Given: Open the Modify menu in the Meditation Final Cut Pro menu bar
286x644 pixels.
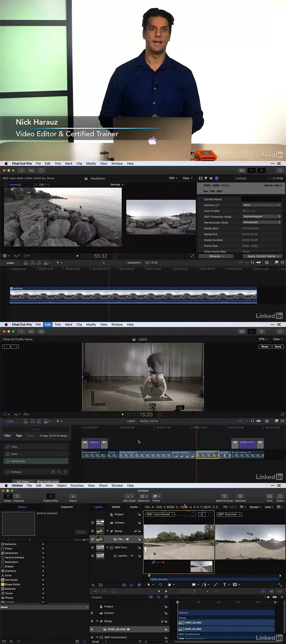Looking at the screenshot, I should click(x=91, y=164).
